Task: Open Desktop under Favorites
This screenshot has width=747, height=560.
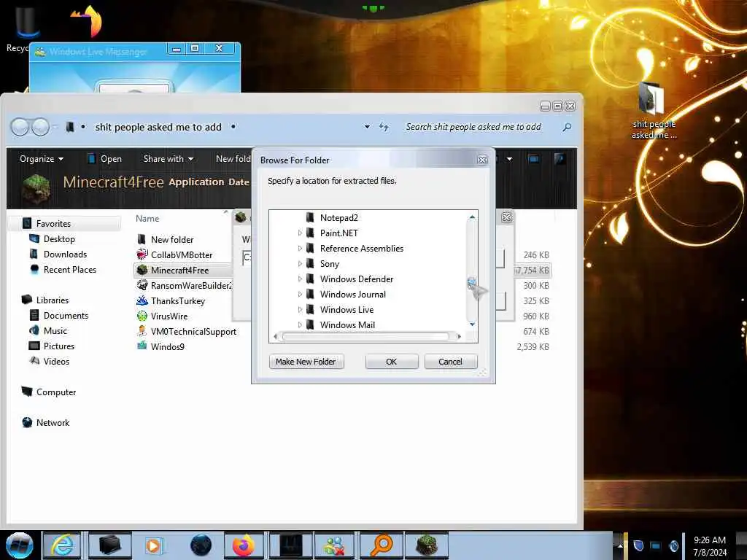Action: tap(59, 238)
